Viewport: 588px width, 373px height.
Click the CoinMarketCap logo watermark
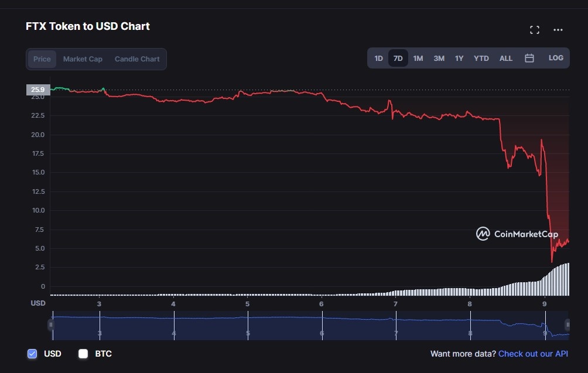(517, 234)
